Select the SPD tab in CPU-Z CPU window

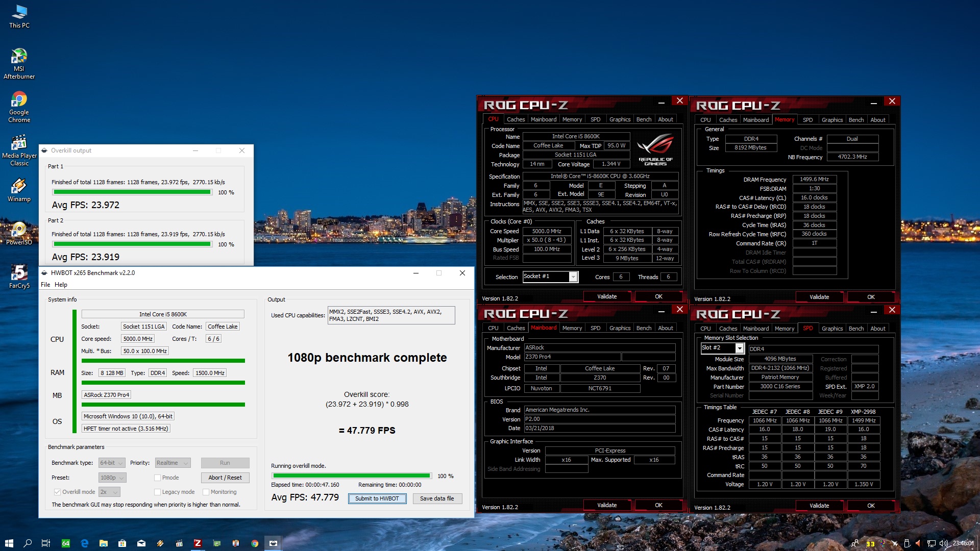tap(595, 119)
